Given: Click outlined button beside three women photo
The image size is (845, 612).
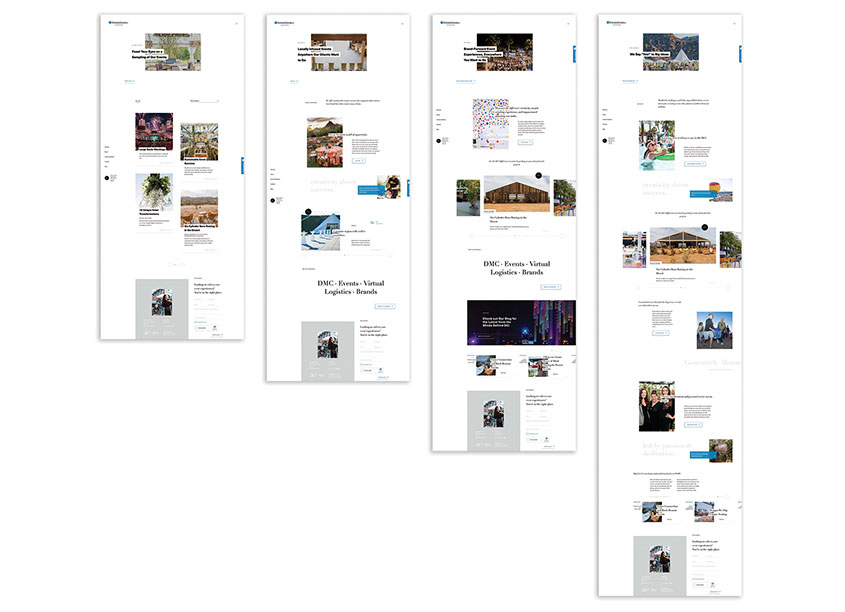Looking at the screenshot, I should 694,425.
